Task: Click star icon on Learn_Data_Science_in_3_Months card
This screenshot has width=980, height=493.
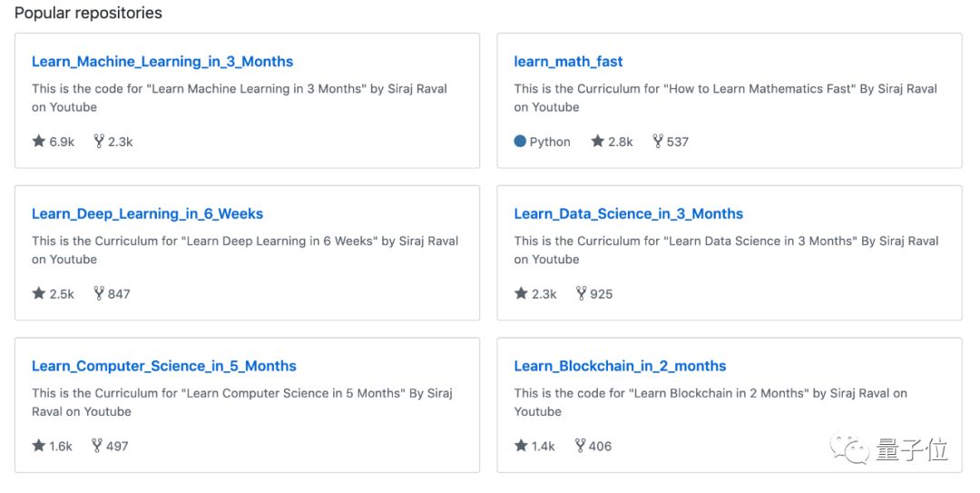Action: click(521, 293)
